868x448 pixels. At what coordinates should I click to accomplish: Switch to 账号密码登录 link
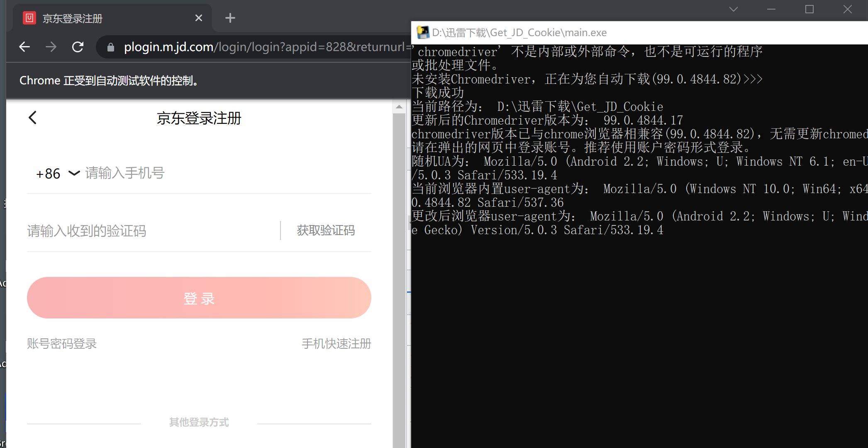[x=62, y=343]
